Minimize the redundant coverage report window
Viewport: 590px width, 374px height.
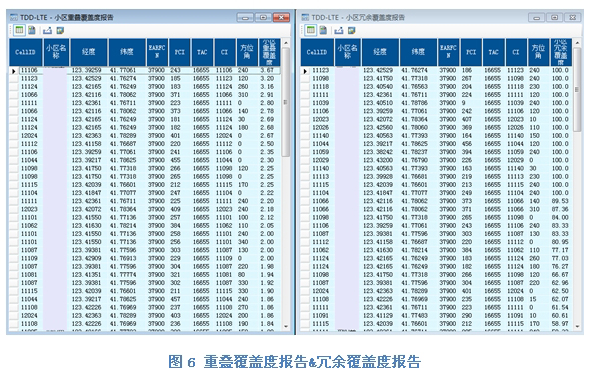(537, 17)
